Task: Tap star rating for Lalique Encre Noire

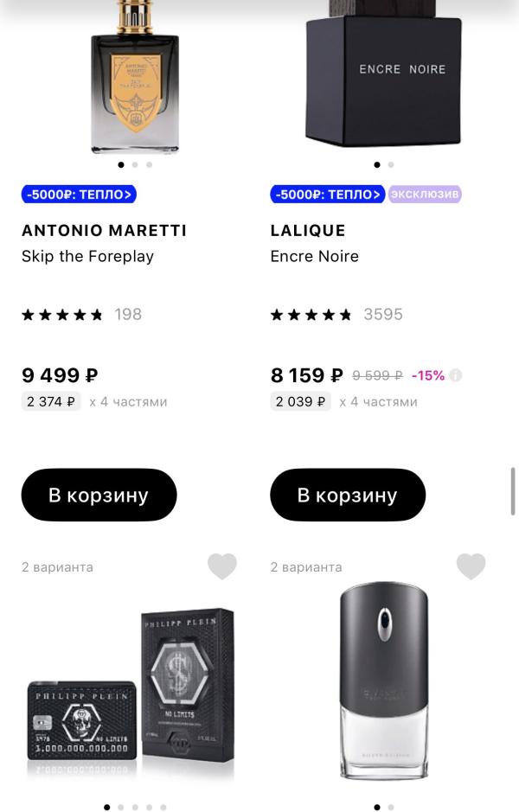Action: pos(311,315)
